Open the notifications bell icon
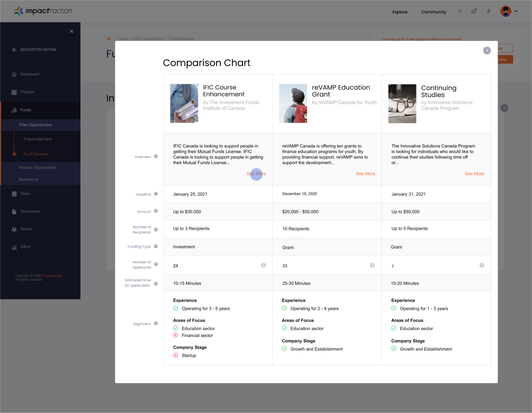Image resolution: width=532 pixels, height=413 pixels. [x=488, y=11]
